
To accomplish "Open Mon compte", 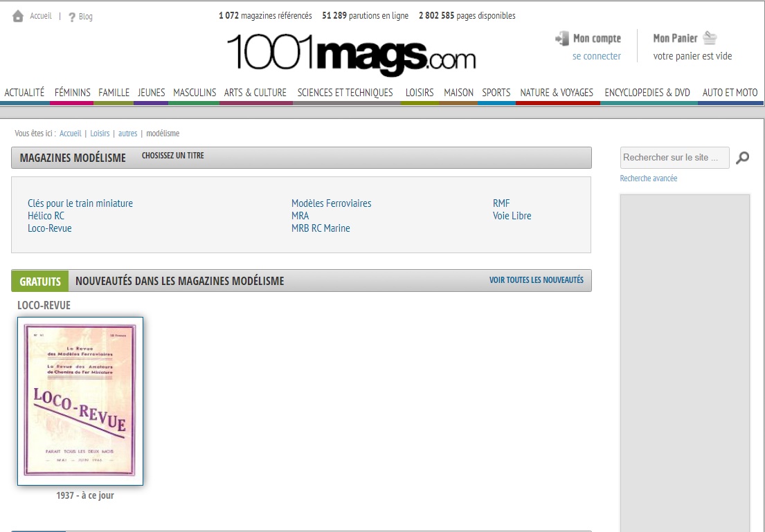I will coord(597,39).
